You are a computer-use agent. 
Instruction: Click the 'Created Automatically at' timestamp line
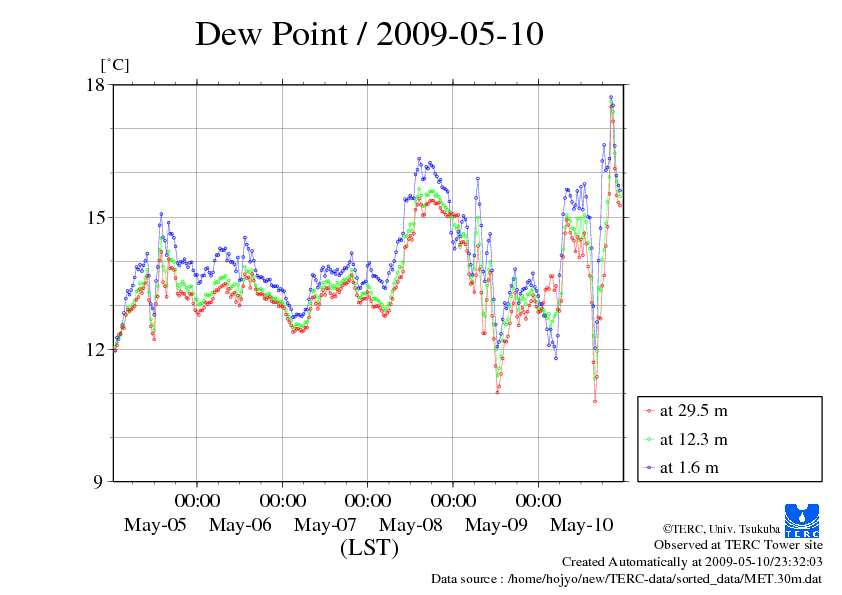click(692, 562)
